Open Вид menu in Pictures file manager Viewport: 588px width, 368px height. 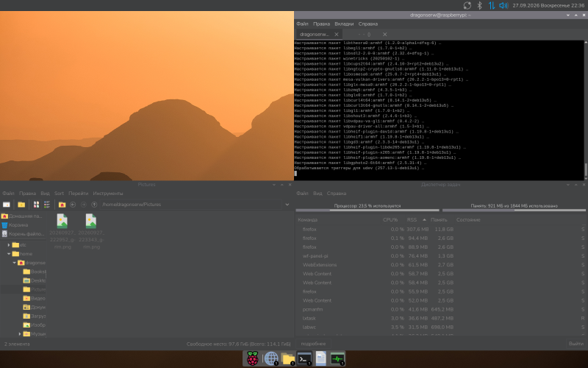click(x=45, y=194)
